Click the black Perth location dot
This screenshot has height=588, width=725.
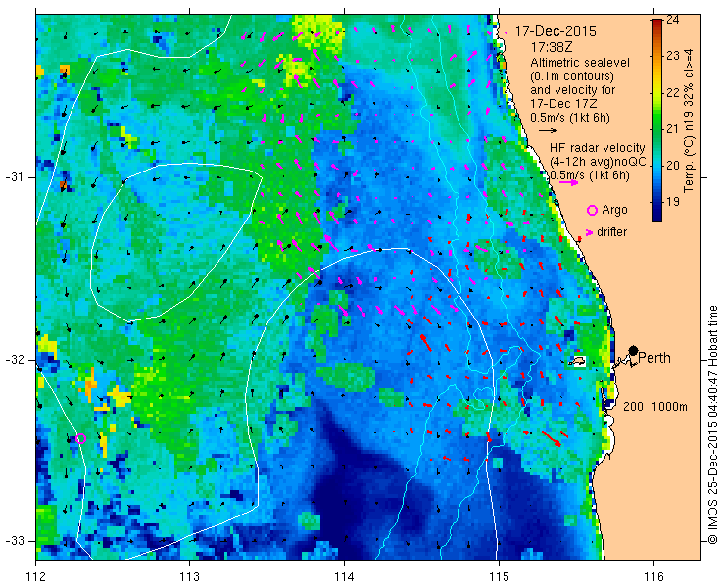tap(634, 350)
